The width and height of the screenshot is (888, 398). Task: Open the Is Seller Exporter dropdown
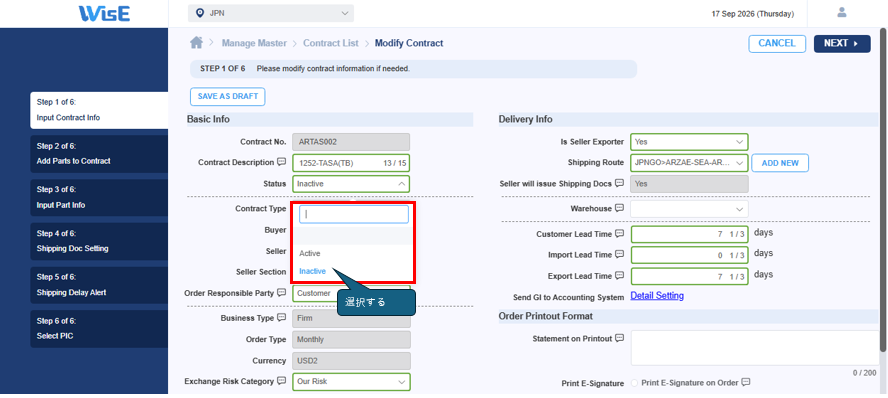pyautogui.click(x=689, y=142)
